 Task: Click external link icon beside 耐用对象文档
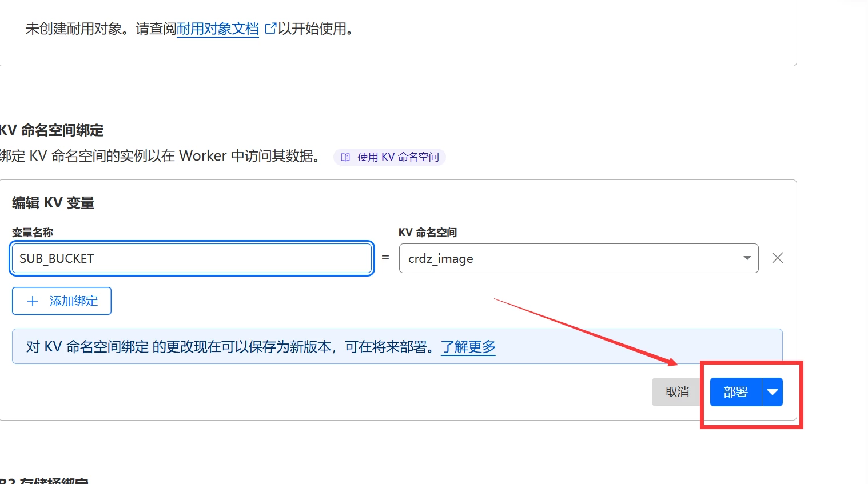pos(270,28)
